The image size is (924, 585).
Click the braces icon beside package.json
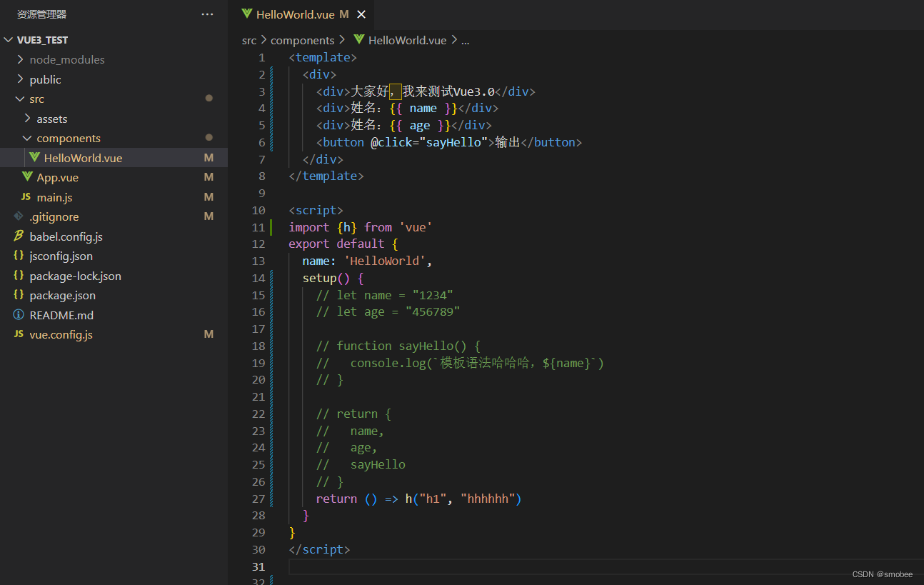[19, 295]
